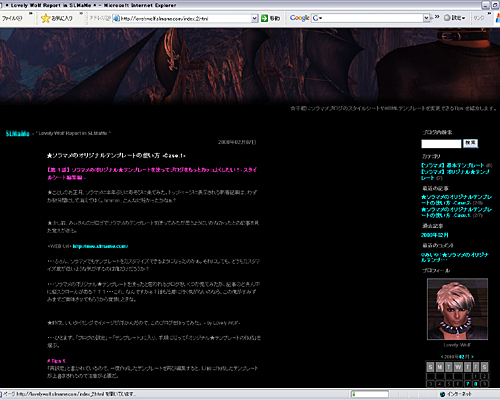Expand the chevron next to File menu
The image size is (500, 400).
point(31,14)
